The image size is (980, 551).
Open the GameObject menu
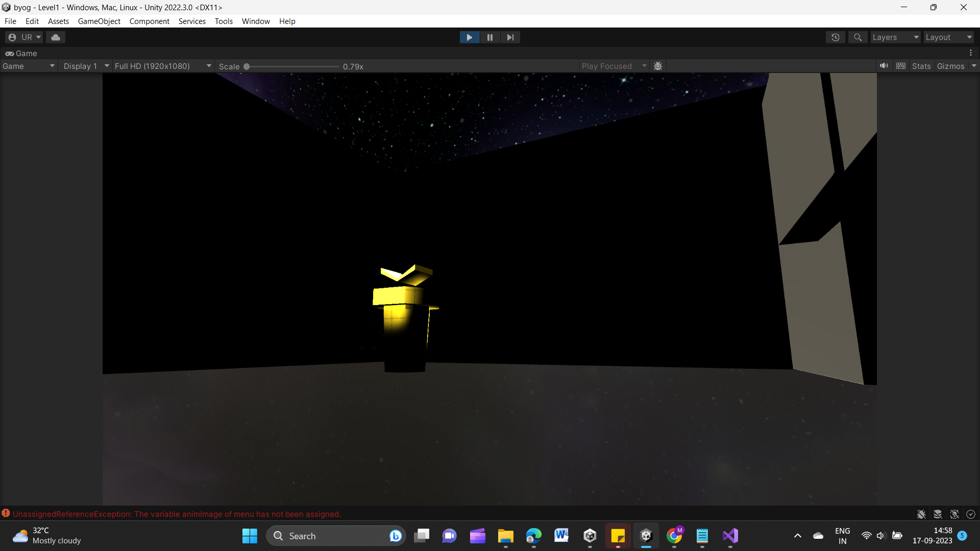tap(99, 21)
